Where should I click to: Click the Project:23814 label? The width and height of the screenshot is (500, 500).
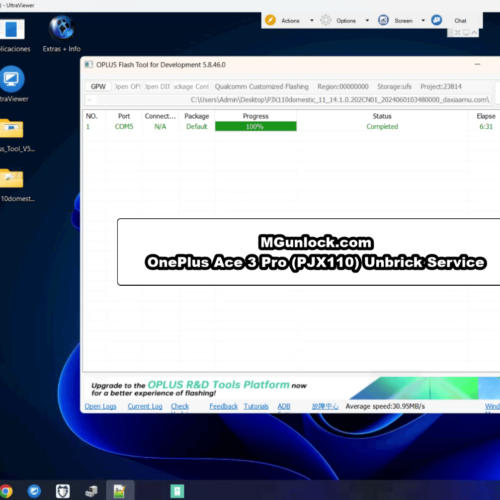pyautogui.click(x=441, y=87)
